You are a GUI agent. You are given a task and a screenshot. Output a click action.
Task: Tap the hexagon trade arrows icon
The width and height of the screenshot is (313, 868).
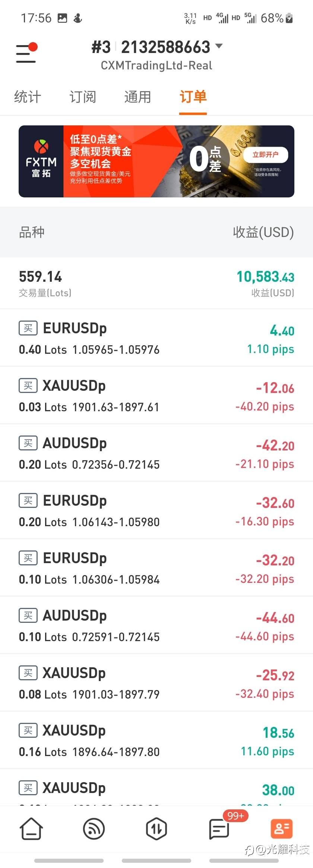click(156, 829)
